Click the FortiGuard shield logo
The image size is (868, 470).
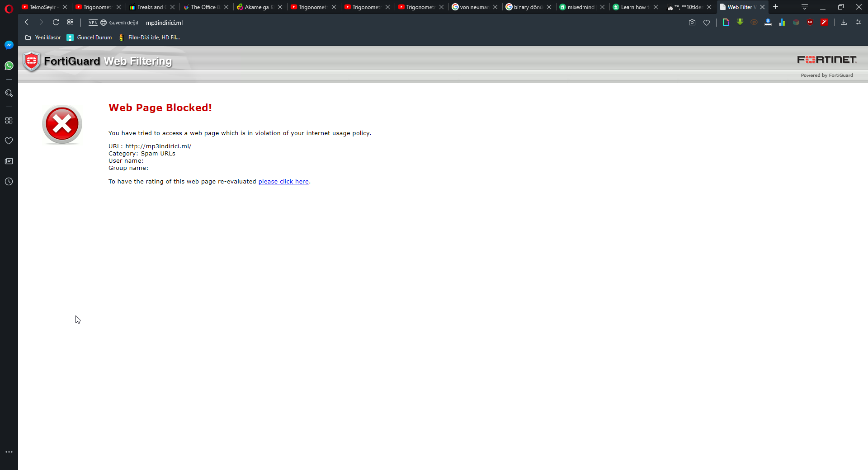point(31,61)
